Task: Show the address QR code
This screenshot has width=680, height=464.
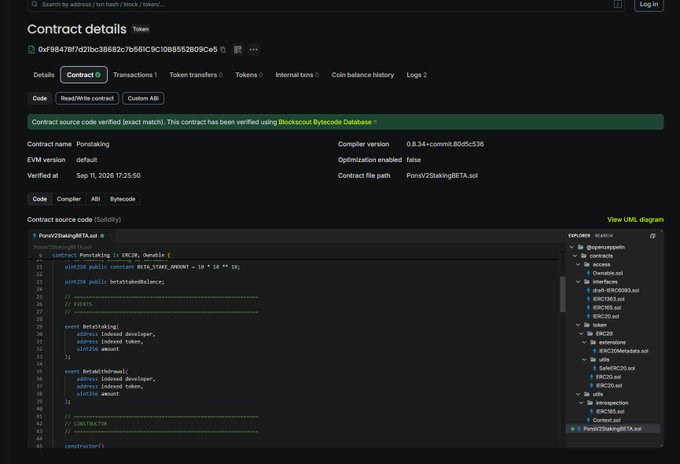Action: click(x=237, y=49)
